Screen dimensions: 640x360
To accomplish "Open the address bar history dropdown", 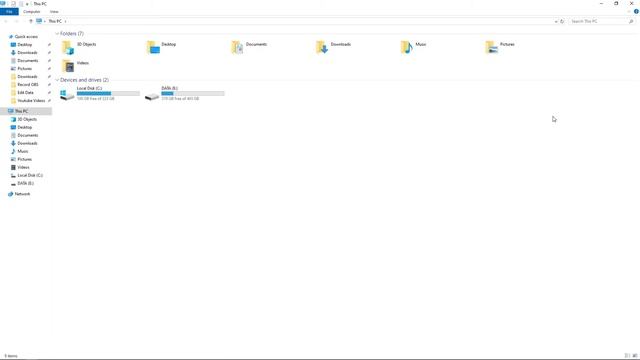I will coord(556,21).
